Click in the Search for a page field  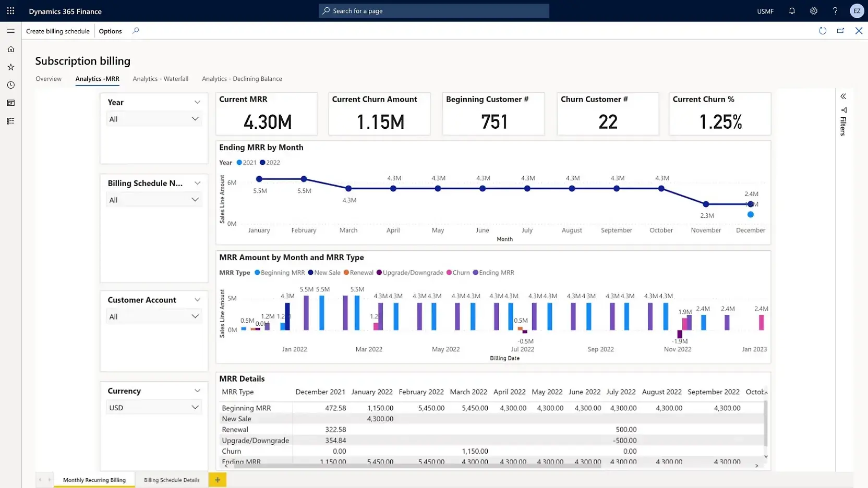(x=433, y=10)
